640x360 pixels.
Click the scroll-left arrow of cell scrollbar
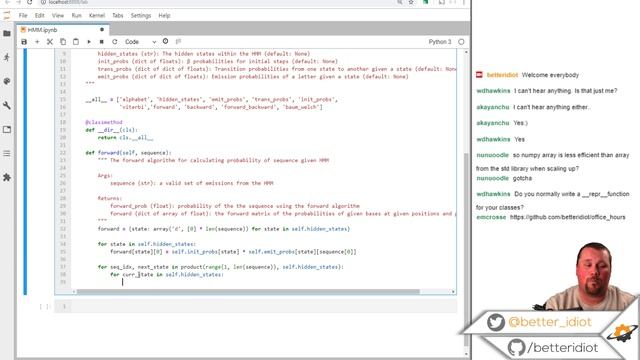pos(74,291)
